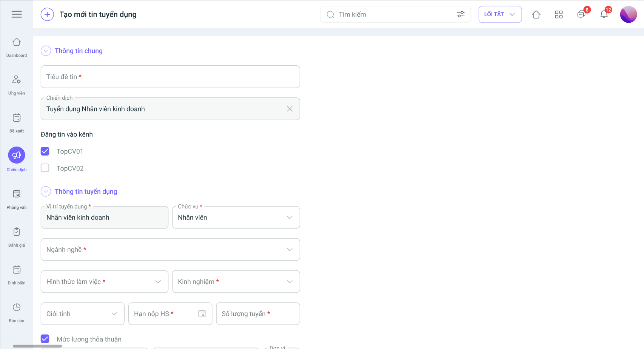Go to the home icon in header
Screen dimensions: 644x349
pos(536,14)
